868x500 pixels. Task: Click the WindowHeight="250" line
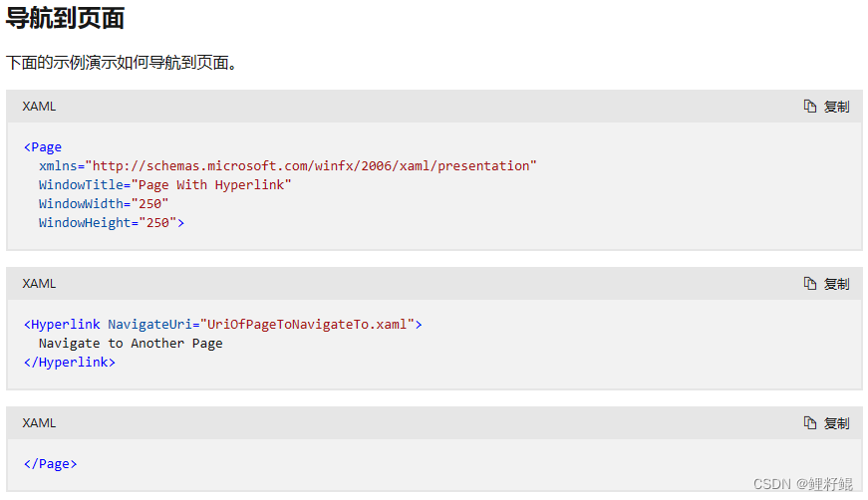coord(112,222)
